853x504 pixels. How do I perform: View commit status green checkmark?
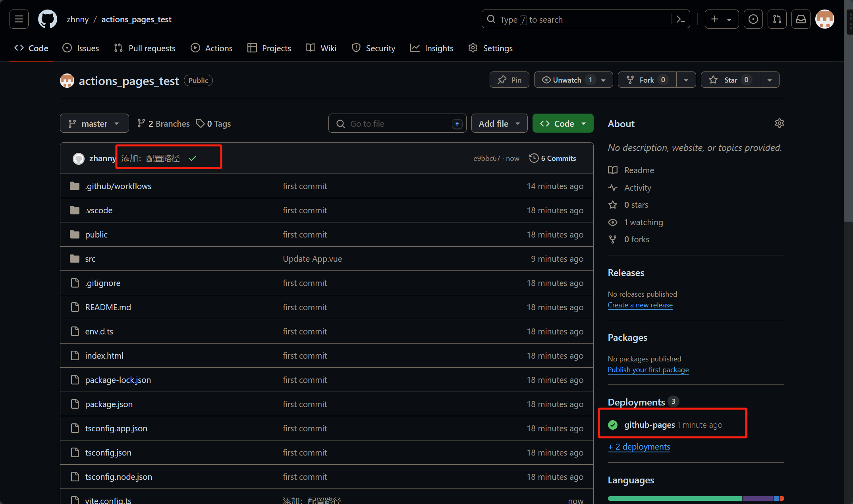pyautogui.click(x=193, y=158)
